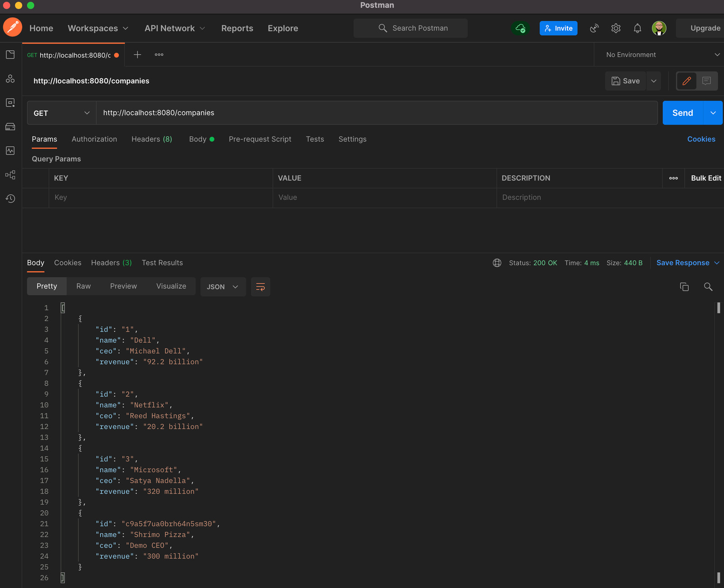Open History in the left sidebar

pyautogui.click(x=10, y=199)
